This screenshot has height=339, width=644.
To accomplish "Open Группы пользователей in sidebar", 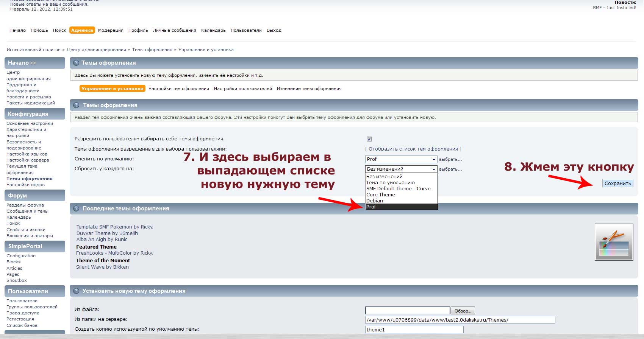I will click(x=32, y=307).
